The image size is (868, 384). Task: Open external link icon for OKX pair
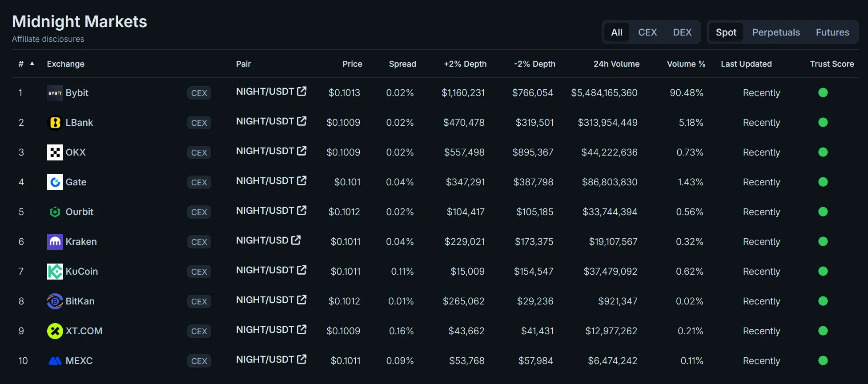click(301, 151)
